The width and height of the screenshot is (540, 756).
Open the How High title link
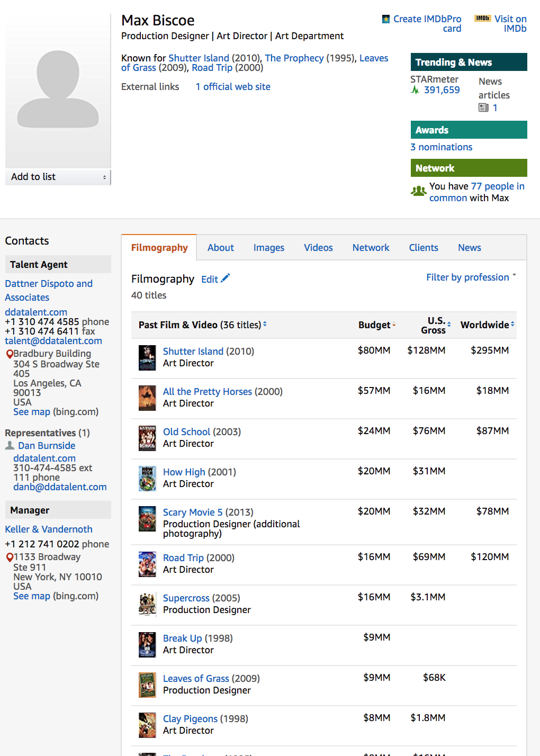point(184,472)
